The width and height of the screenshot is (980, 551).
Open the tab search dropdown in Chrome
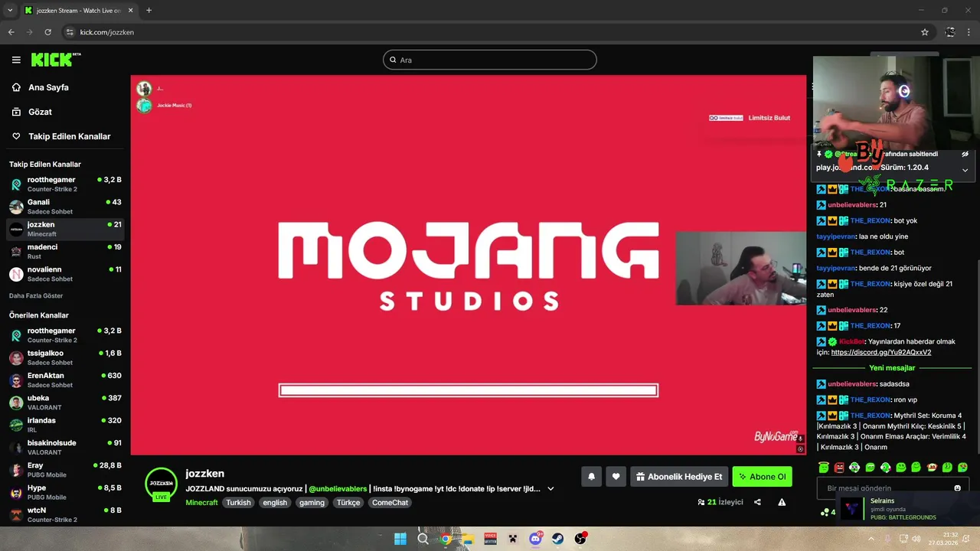click(10, 10)
